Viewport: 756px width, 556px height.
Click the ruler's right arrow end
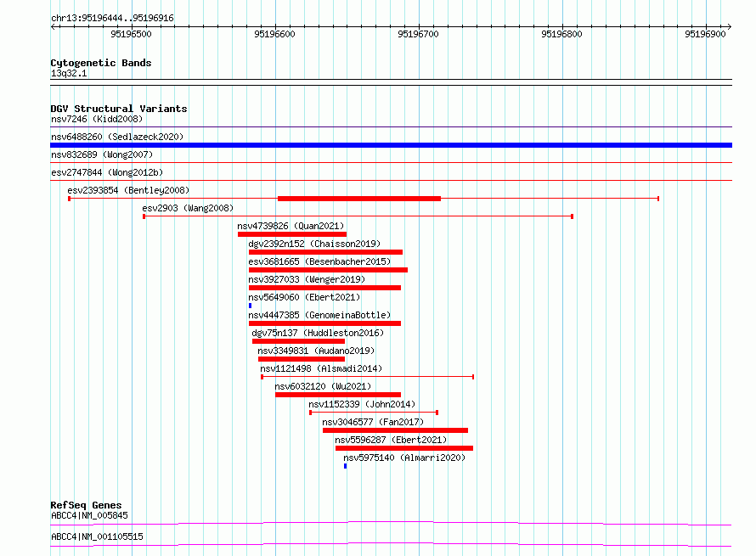point(730,26)
